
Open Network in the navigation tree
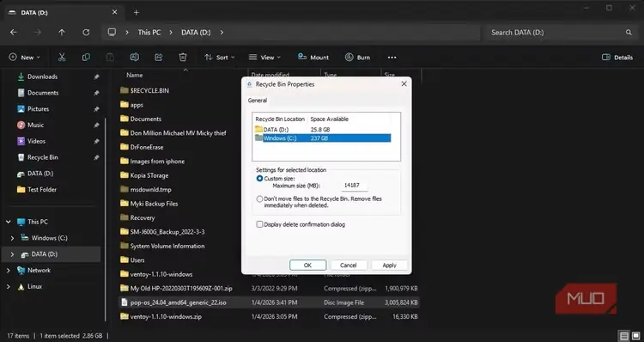coord(39,270)
